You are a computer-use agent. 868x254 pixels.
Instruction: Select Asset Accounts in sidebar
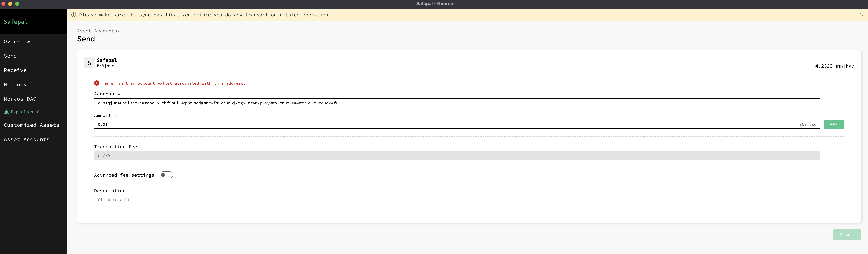(27, 139)
